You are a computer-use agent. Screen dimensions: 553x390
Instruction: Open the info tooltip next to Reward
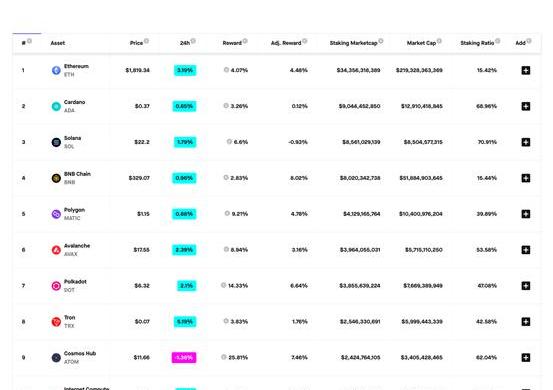(x=245, y=41)
